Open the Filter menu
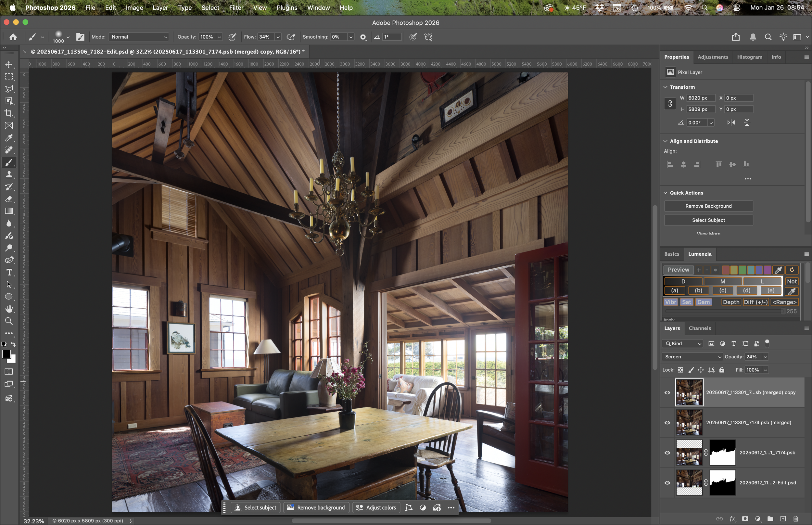 236,7
